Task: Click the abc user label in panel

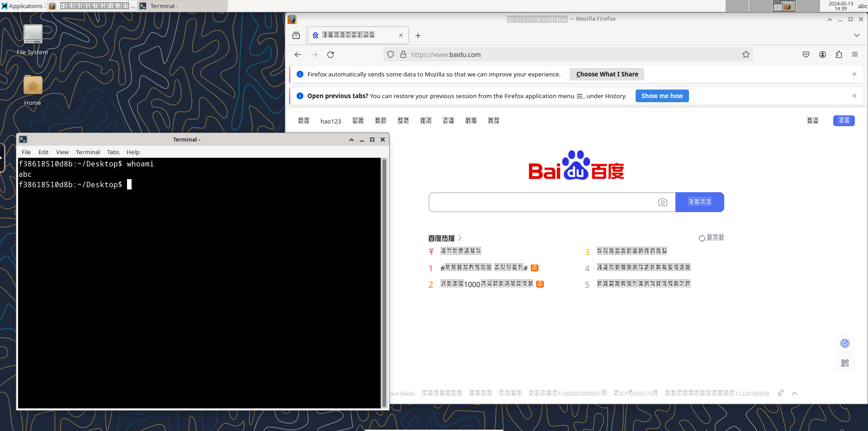Action: pyautogui.click(x=863, y=6)
